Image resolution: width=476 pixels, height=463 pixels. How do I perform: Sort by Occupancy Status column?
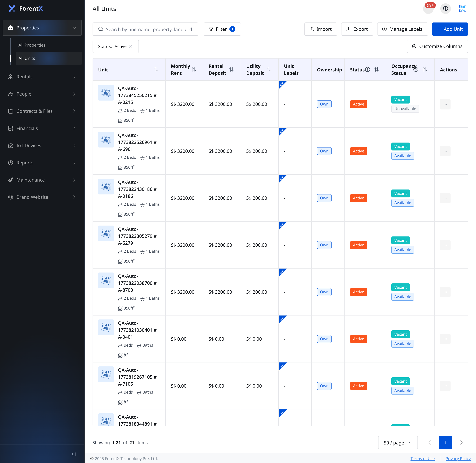pyautogui.click(x=425, y=70)
